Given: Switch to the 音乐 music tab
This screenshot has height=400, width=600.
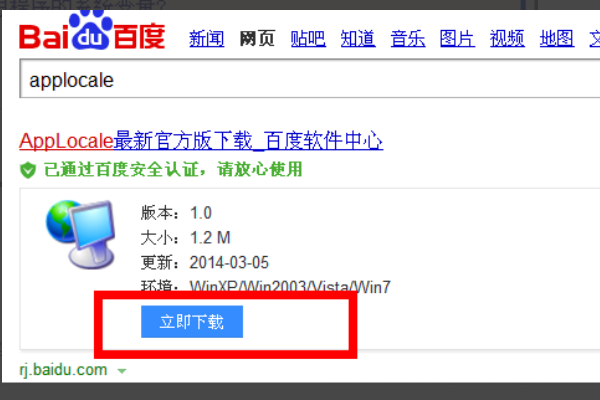Looking at the screenshot, I should pos(408,39).
